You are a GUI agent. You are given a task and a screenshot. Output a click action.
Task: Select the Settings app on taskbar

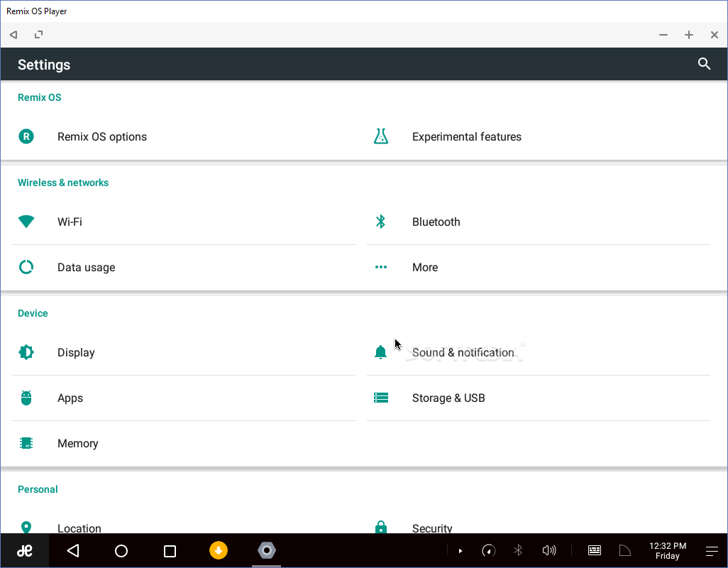(267, 550)
